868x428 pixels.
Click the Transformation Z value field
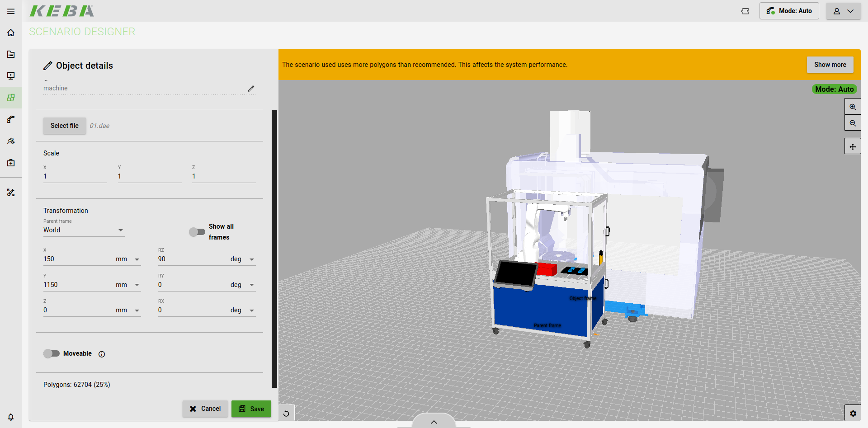(78, 310)
